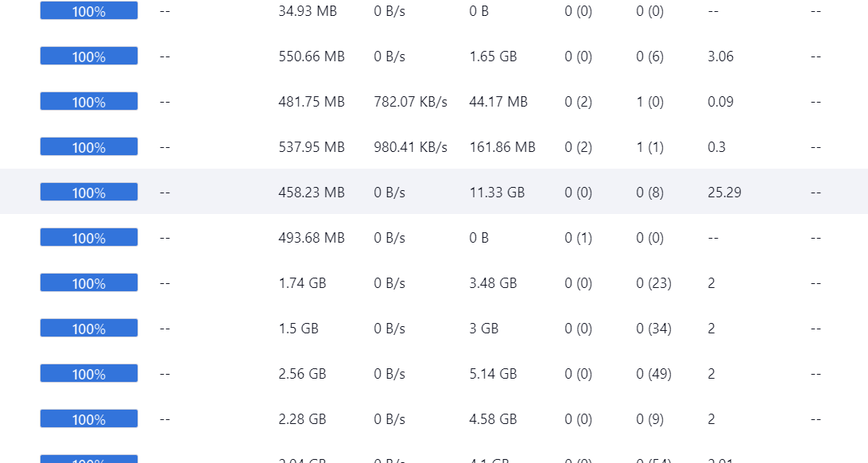868x463 pixels.
Task: Click the 4.58 GB uploaded value
Action: click(x=493, y=419)
